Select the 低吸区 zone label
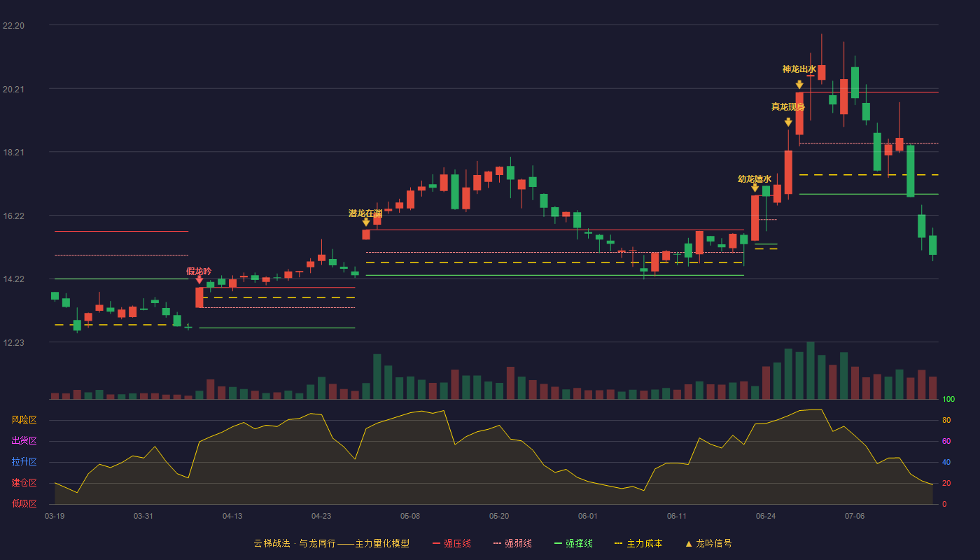 24,503
